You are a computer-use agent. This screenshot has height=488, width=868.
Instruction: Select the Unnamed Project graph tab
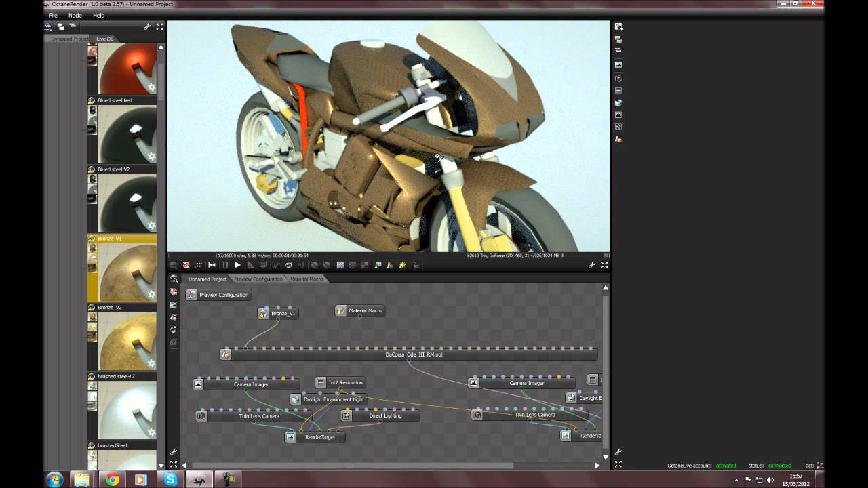click(207, 279)
